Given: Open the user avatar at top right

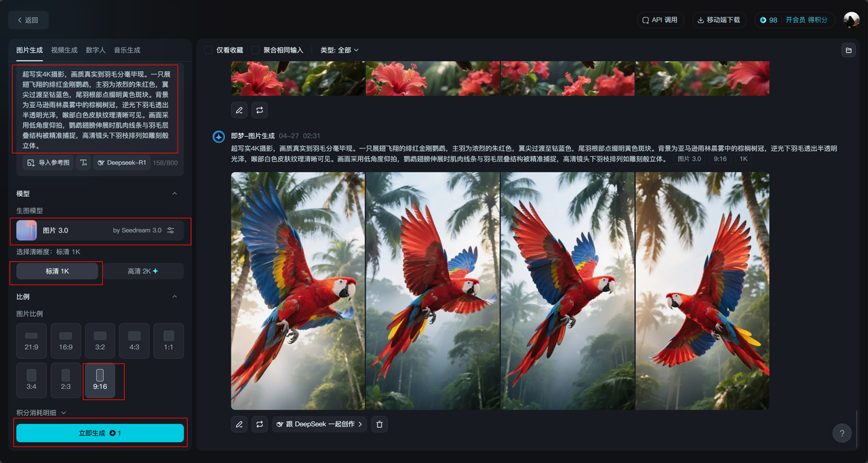Looking at the screenshot, I should [851, 20].
